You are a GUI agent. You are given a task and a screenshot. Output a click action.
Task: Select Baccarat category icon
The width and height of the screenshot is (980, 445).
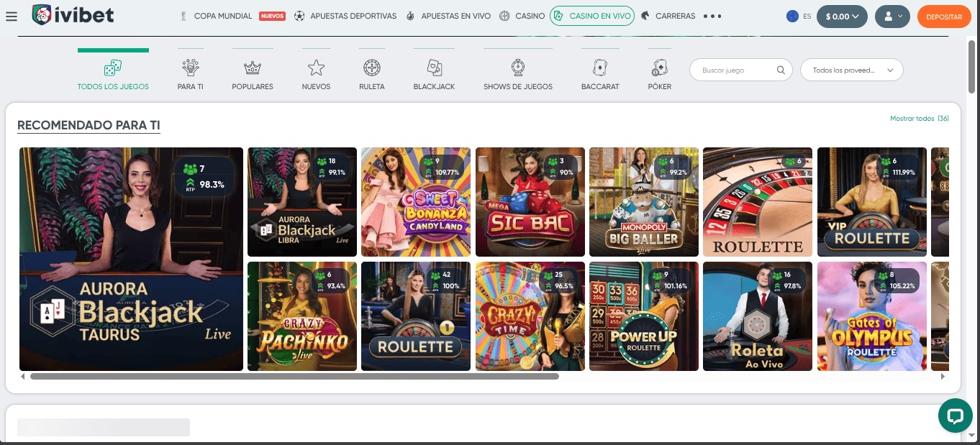click(600, 68)
